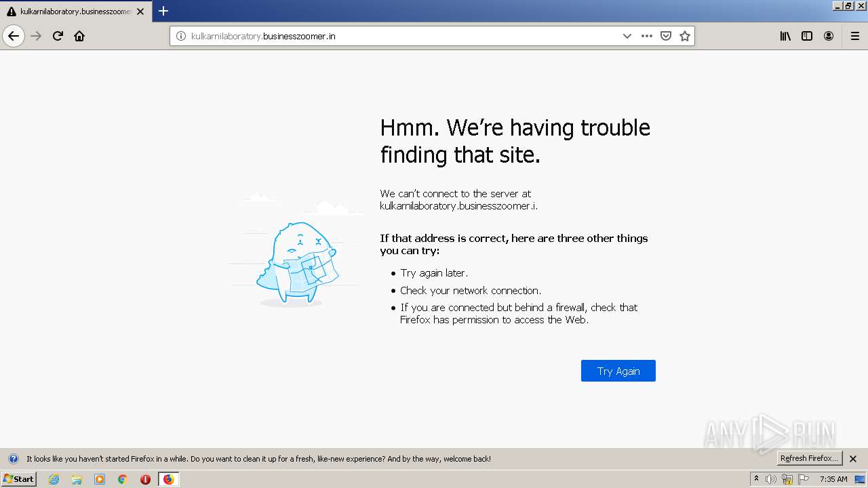
Task: Open page actions three-dot menu
Action: 647,36
